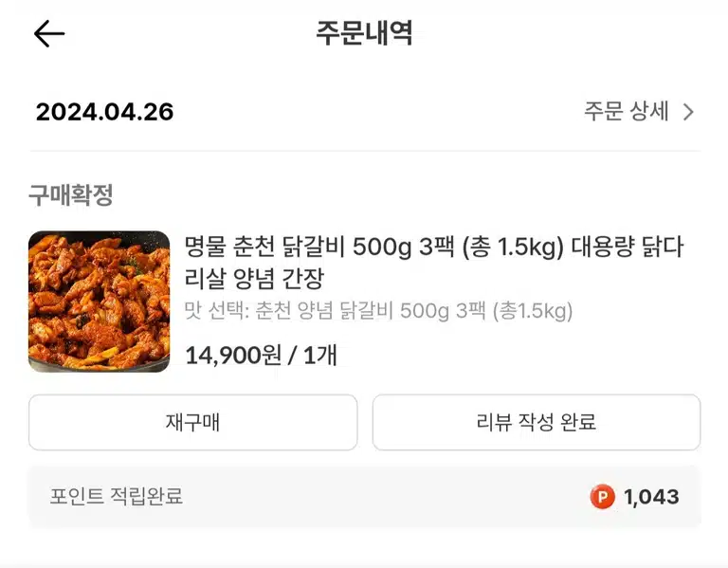
Task: Click the 주문내역 page title
Action: coord(364,33)
